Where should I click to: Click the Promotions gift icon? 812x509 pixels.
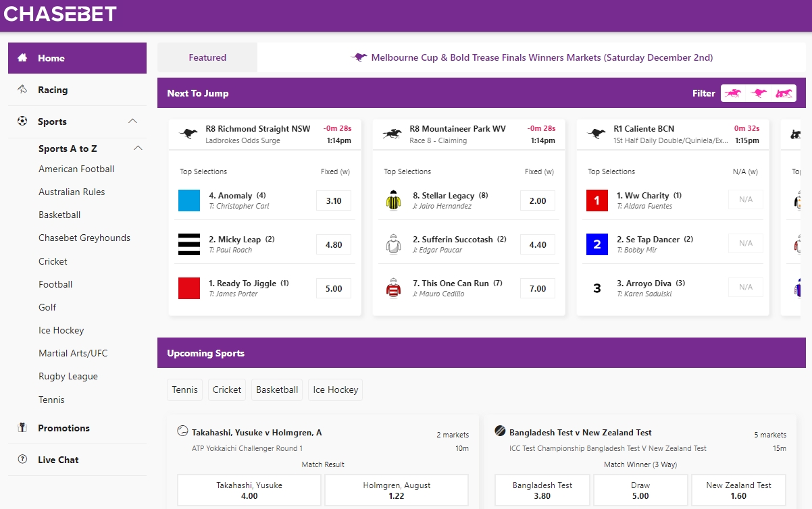pyautogui.click(x=22, y=428)
